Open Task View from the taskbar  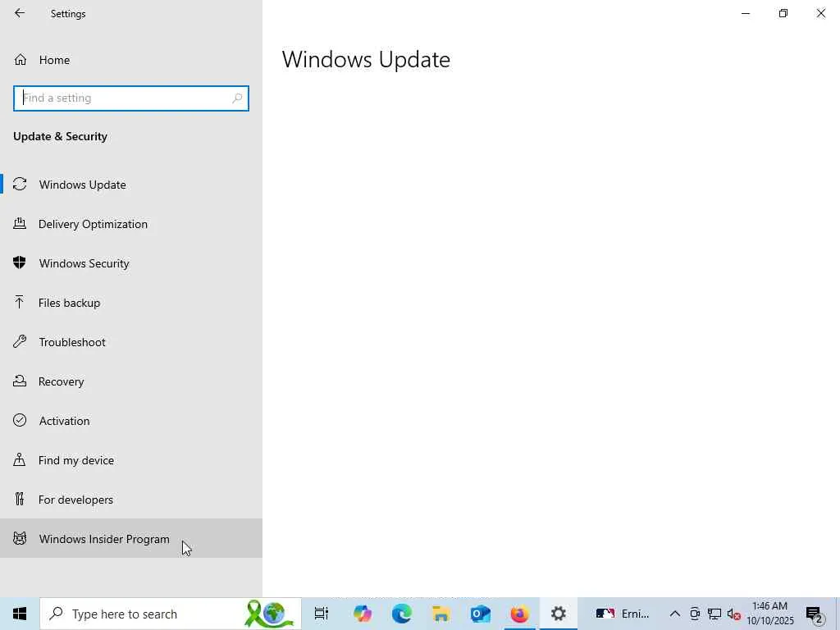click(322, 614)
